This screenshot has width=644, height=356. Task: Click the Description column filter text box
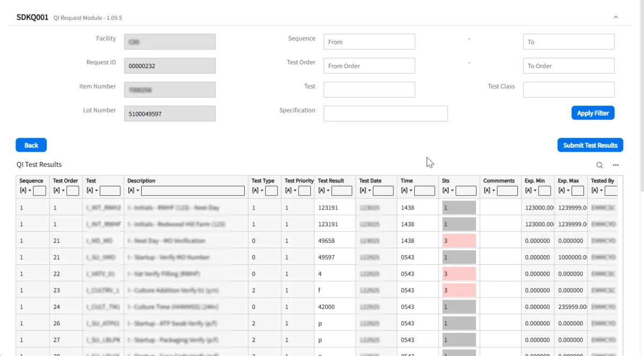click(x=193, y=191)
